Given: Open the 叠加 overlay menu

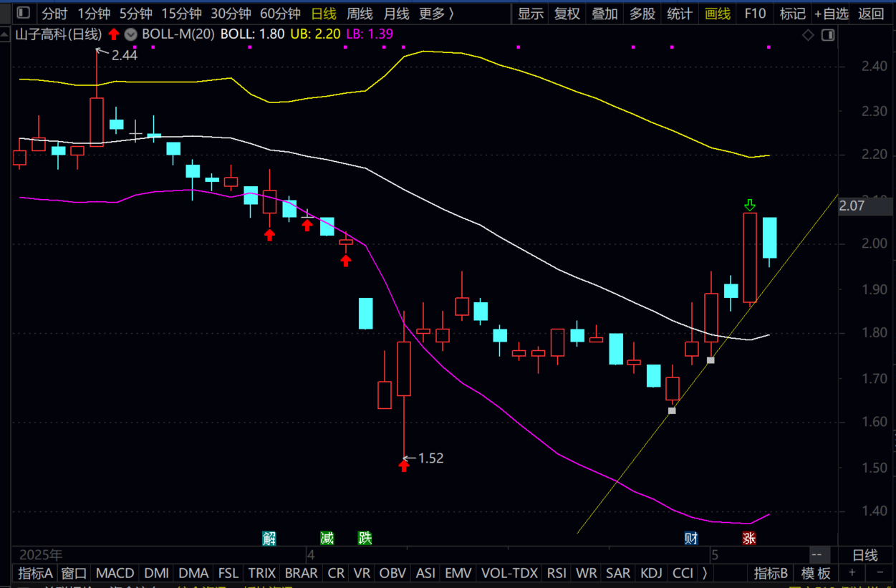Looking at the screenshot, I should (x=604, y=14).
